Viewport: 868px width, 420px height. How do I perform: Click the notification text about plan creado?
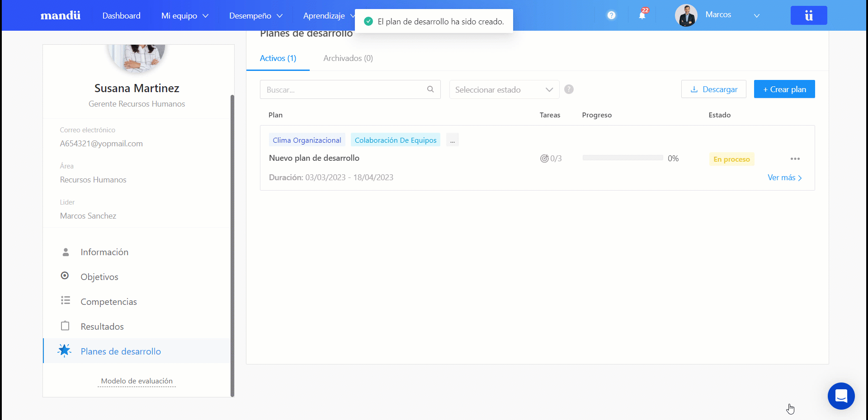click(441, 21)
